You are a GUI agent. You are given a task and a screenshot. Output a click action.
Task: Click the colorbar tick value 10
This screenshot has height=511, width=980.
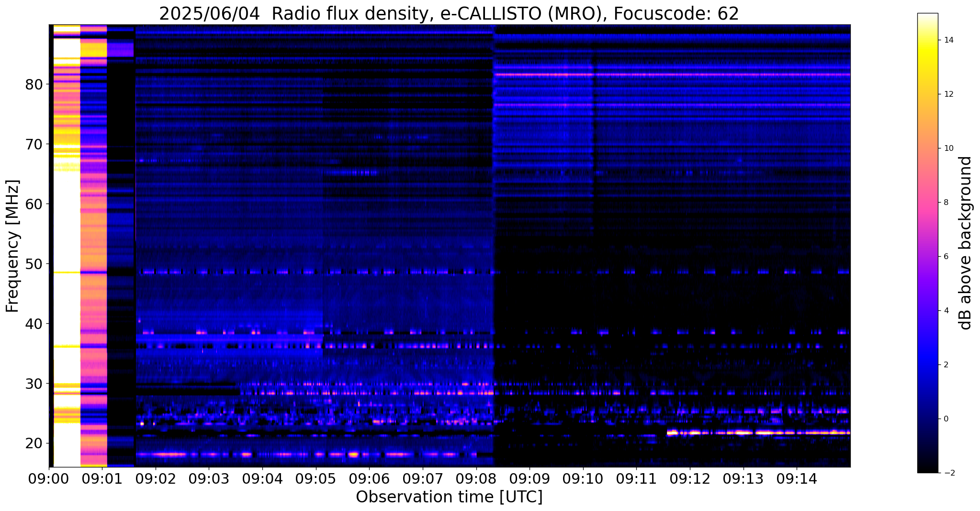[x=948, y=148]
